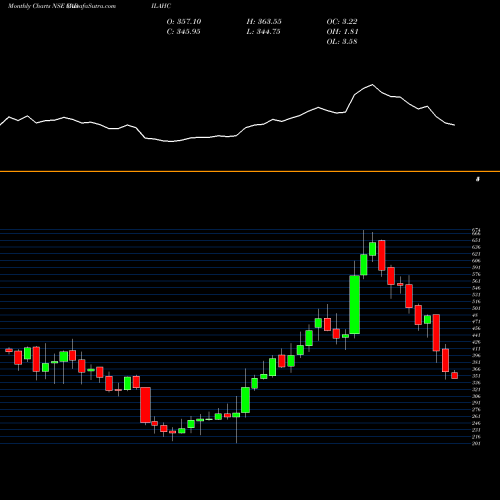Viewport: 500px width, 500px height.
Task: Click the 'OC: 3.22' value
Action: pos(342,22)
